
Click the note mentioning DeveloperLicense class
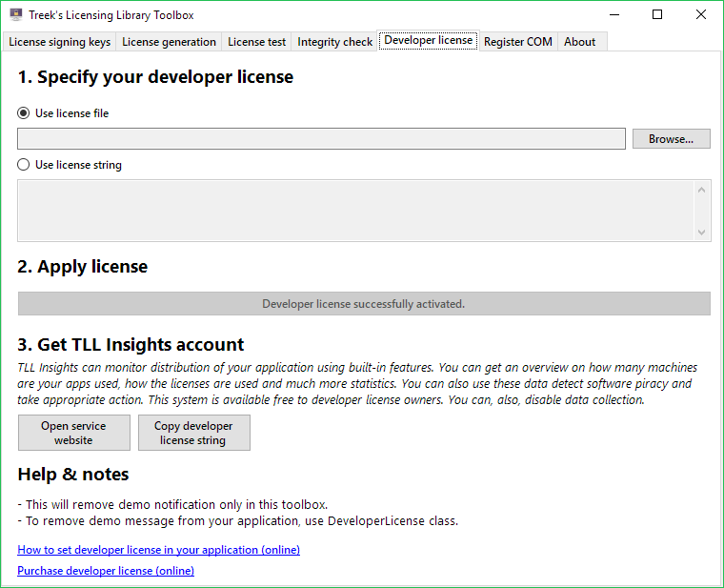pos(238,521)
